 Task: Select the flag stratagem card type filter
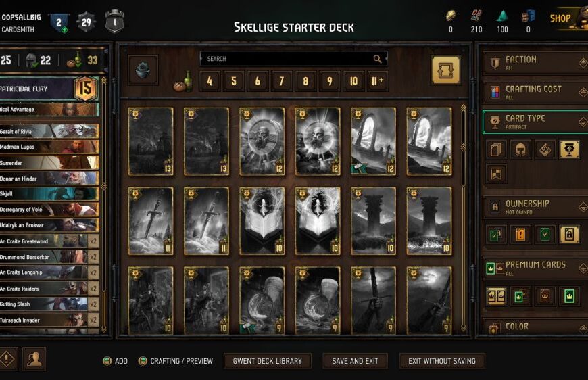point(496,174)
